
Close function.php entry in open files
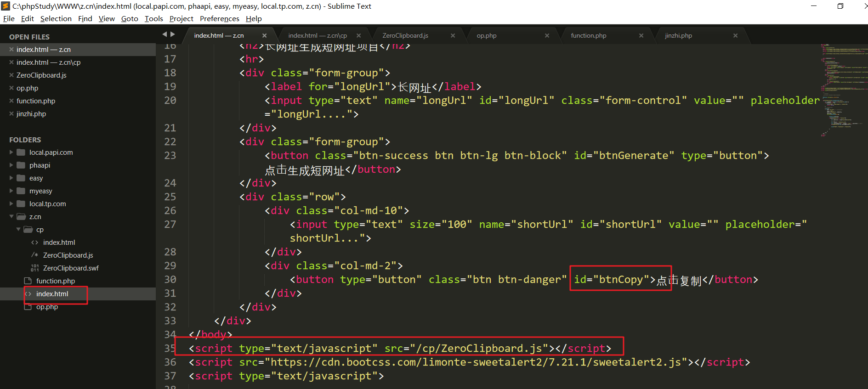[x=11, y=101]
